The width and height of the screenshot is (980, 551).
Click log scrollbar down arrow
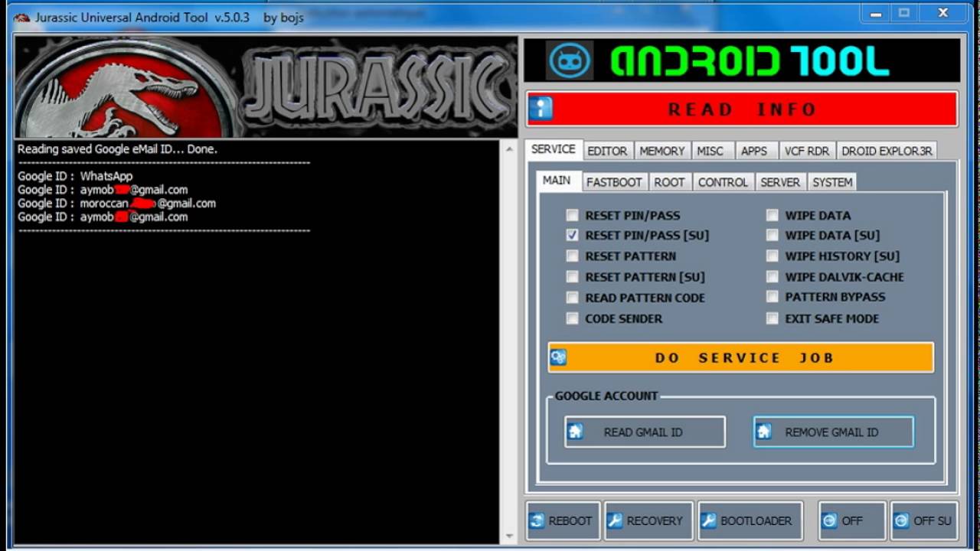pos(508,536)
